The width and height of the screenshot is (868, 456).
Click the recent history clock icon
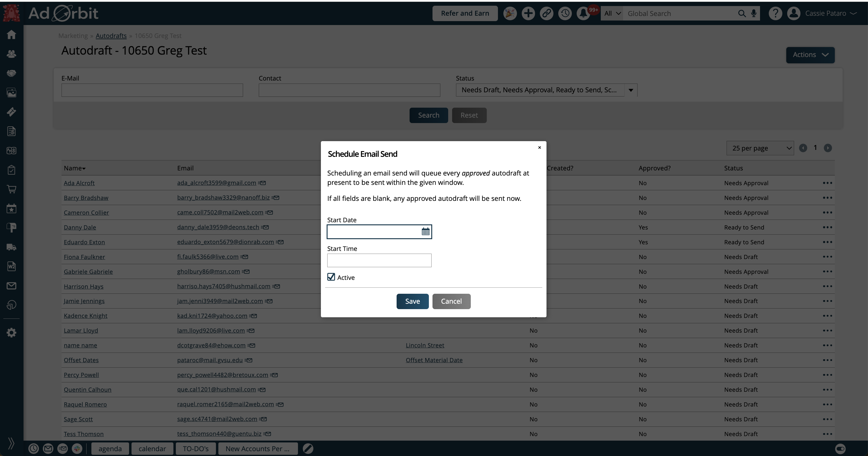click(x=565, y=14)
